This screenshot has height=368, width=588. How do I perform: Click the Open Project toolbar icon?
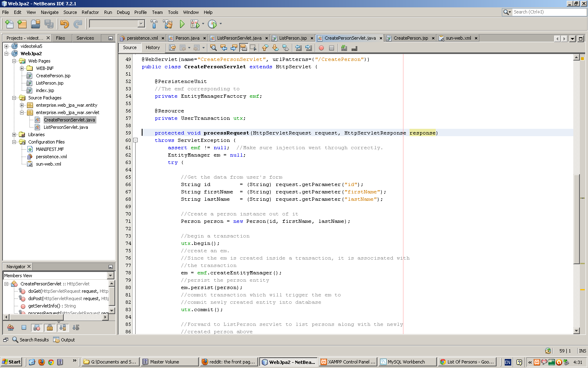(36, 24)
